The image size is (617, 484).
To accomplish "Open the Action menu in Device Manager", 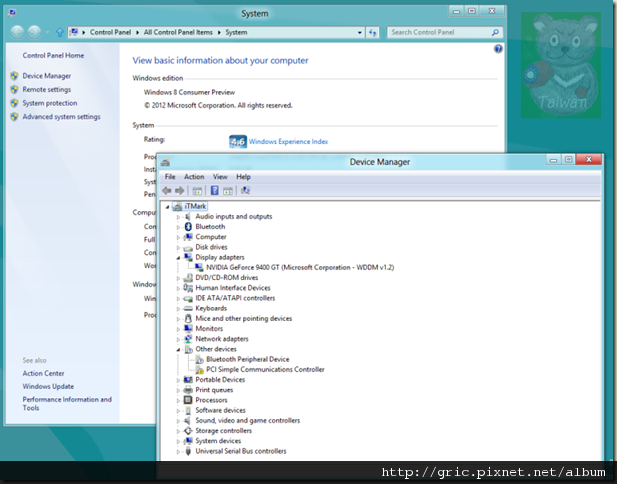I will [x=194, y=177].
